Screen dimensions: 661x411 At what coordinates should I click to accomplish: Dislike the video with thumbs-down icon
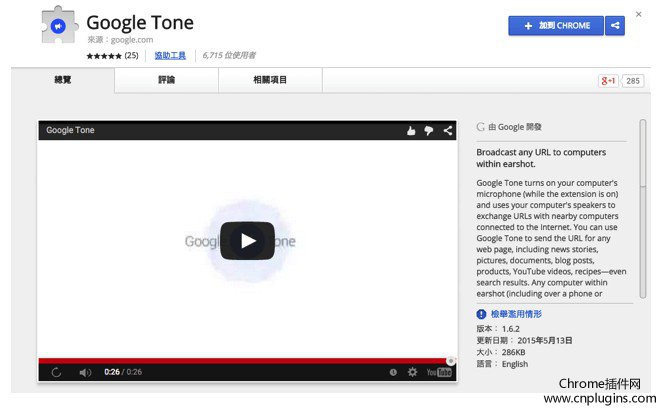point(429,131)
